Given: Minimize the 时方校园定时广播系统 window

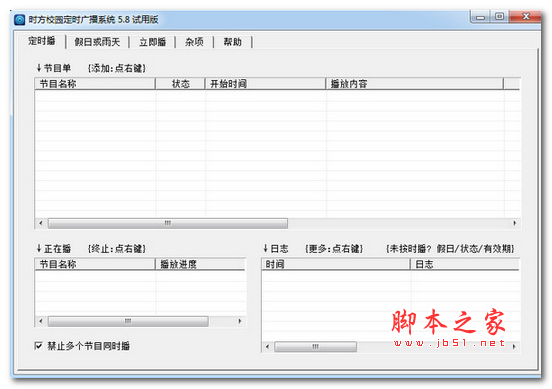Looking at the screenshot, I should 481,17.
